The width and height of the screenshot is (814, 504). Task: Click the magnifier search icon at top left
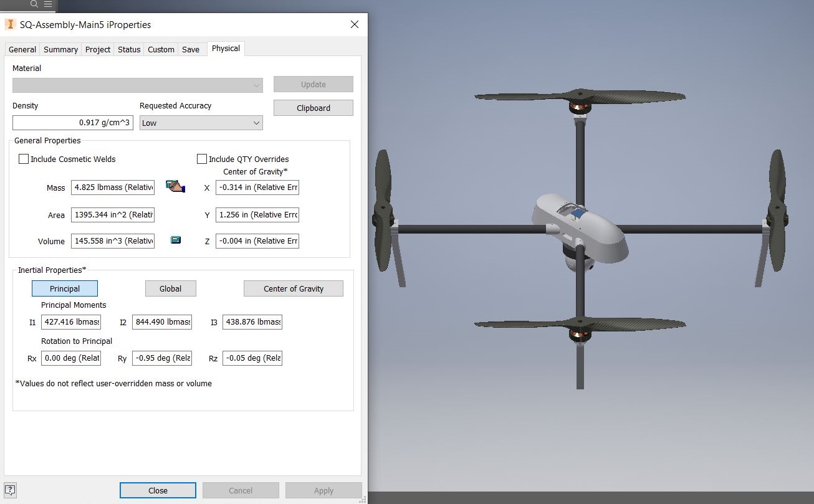coord(34,4)
